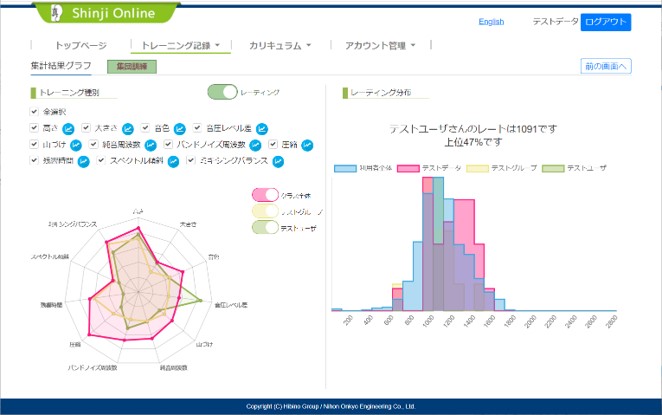This screenshot has height=415, width=662.
Task: Open the graph icon next to ミキシングバランス
Action: [278, 161]
